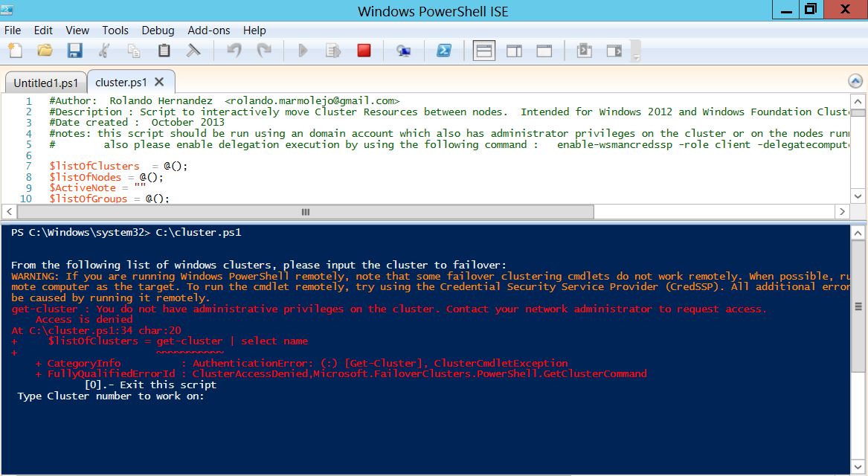Paste with the clipboard icon

tap(164, 51)
